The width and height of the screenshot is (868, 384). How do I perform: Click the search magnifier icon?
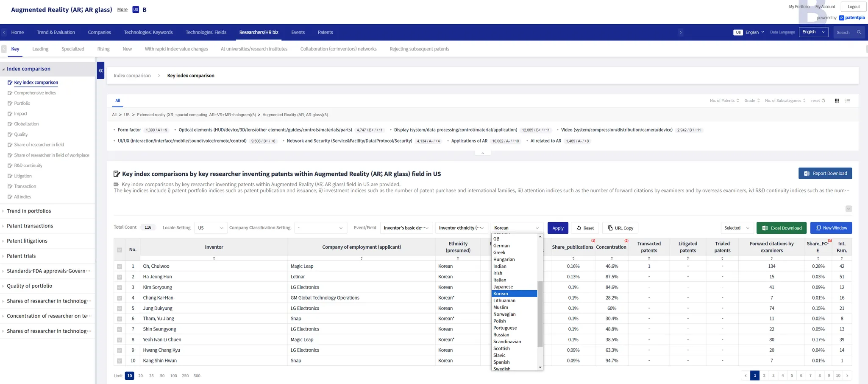point(859,32)
